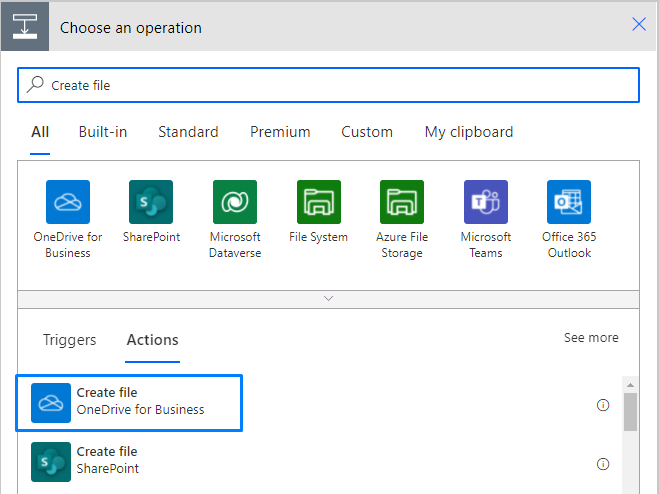Image resolution: width=659 pixels, height=494 pixels.
Task: Click the scrollbar up arrow
Action: click(630, 385)
